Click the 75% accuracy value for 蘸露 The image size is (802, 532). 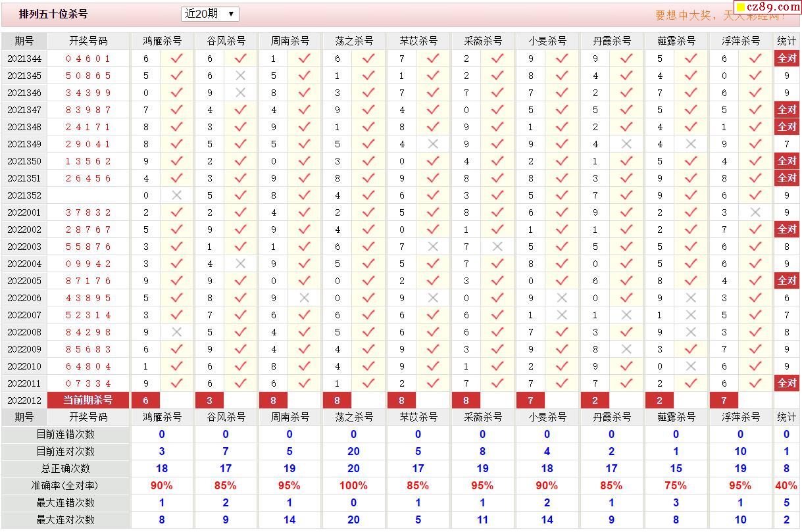[x=676, y=485]
